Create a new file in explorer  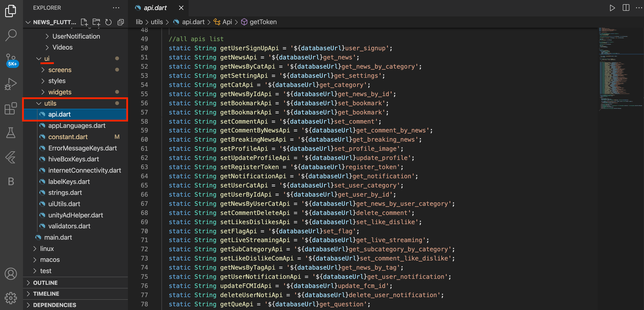(84, 22)
